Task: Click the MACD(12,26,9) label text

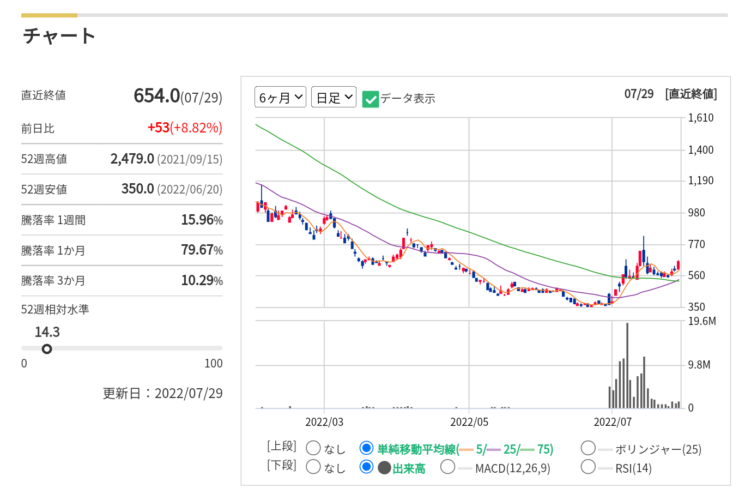Action: pyautogui.click(x=513, y=469)
